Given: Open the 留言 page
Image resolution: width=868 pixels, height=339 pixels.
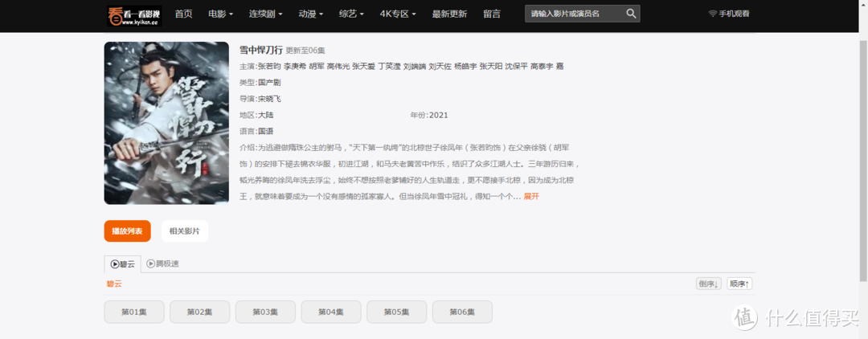Looking at the screenshot, I should click(x=492, y=14).
